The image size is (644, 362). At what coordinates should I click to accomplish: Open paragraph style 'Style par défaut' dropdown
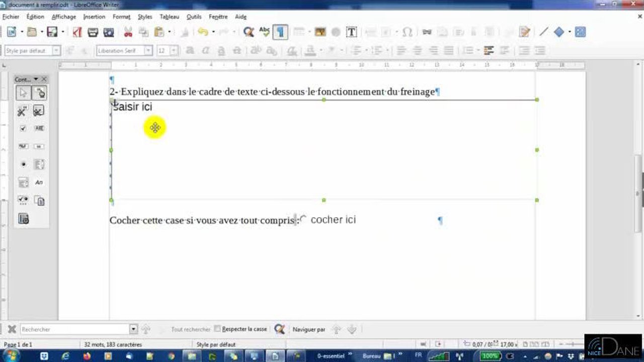(56, 51)
